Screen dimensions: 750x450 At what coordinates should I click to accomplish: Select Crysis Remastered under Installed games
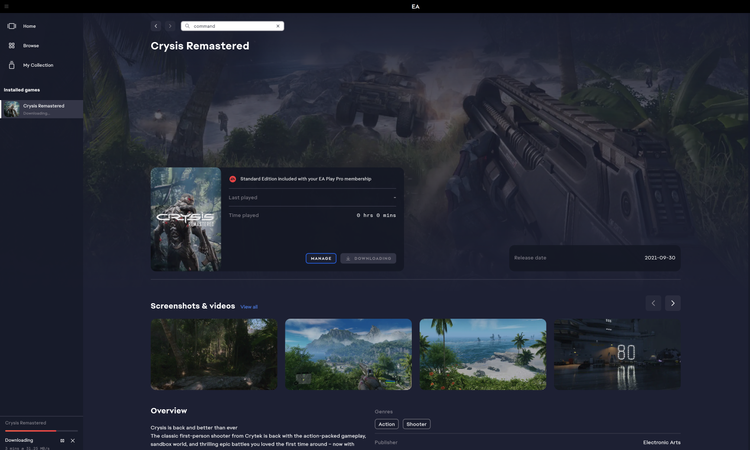[42, 108]
